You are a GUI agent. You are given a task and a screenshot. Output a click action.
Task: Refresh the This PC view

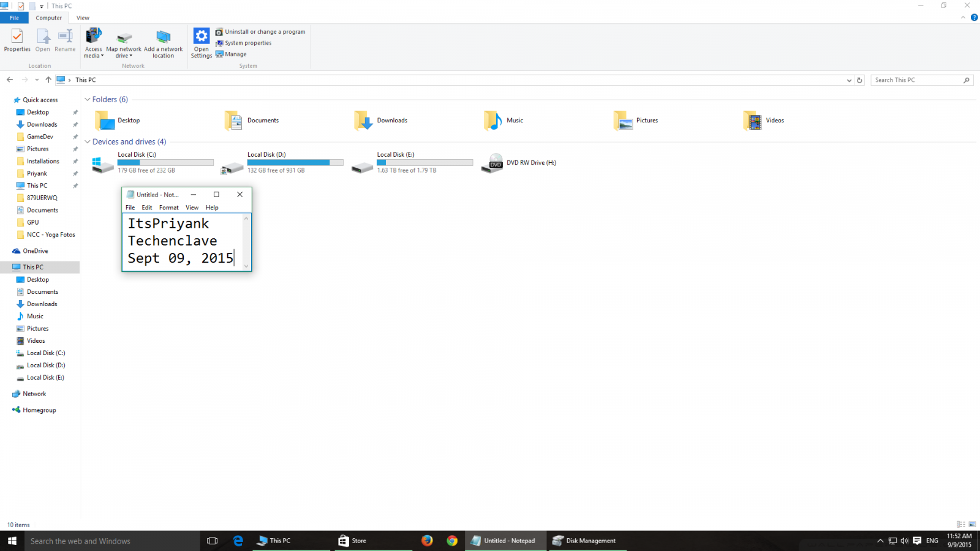click(859, 80)
